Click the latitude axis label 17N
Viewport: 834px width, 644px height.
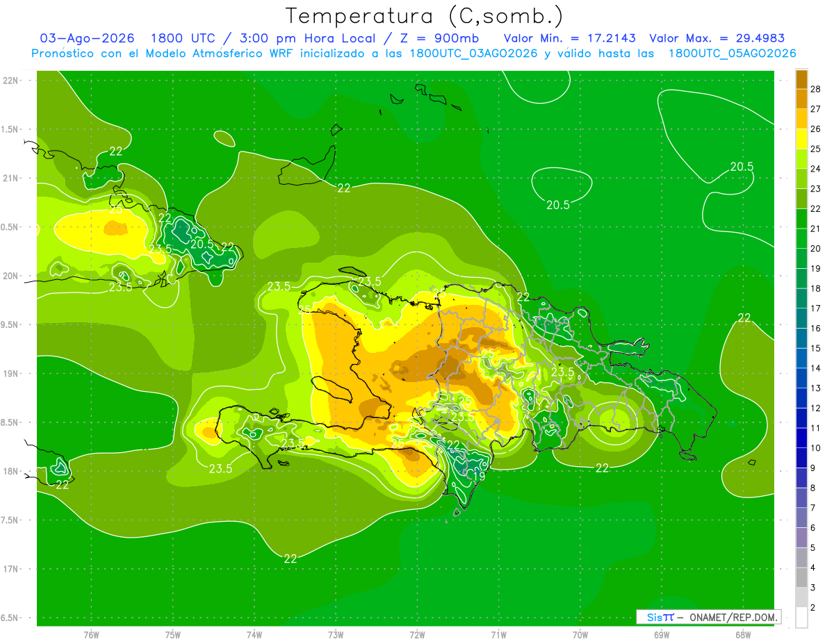point(11,569)
